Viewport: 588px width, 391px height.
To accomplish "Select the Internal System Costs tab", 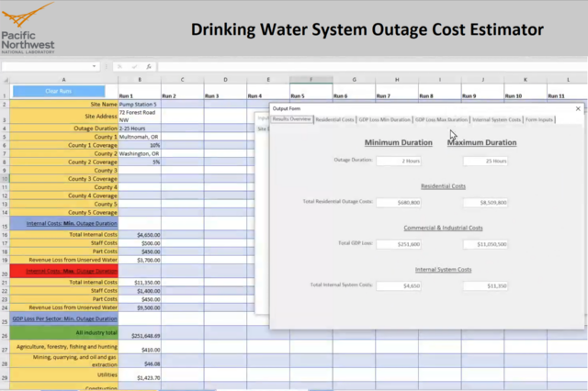I will pyautogui.click(x=496, y=119).
